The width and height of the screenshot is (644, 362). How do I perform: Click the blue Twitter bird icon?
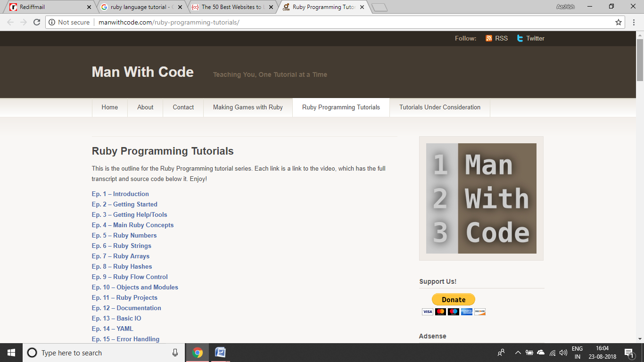(x=520, y=38)
